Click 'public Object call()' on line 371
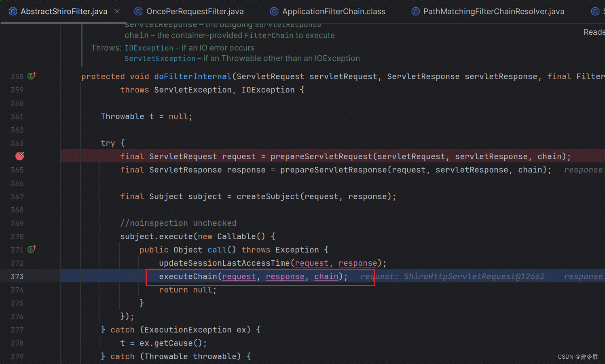The width and height of the screenshot is (605, 364). click(x=188, y=250)
